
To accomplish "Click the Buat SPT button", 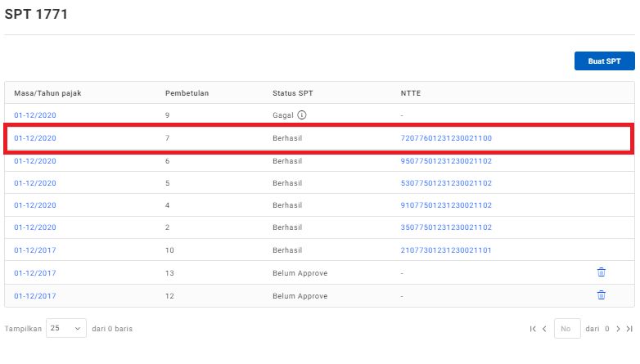I will (604, 61).
